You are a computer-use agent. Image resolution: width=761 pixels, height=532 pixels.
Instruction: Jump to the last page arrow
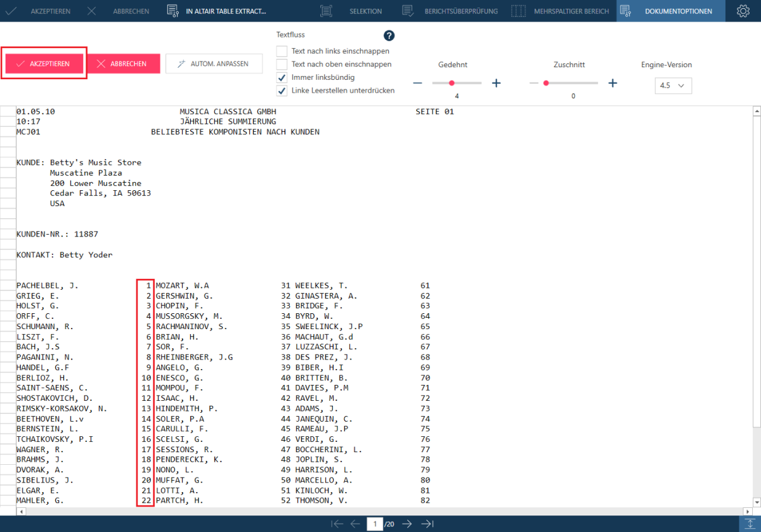point(427,524)
